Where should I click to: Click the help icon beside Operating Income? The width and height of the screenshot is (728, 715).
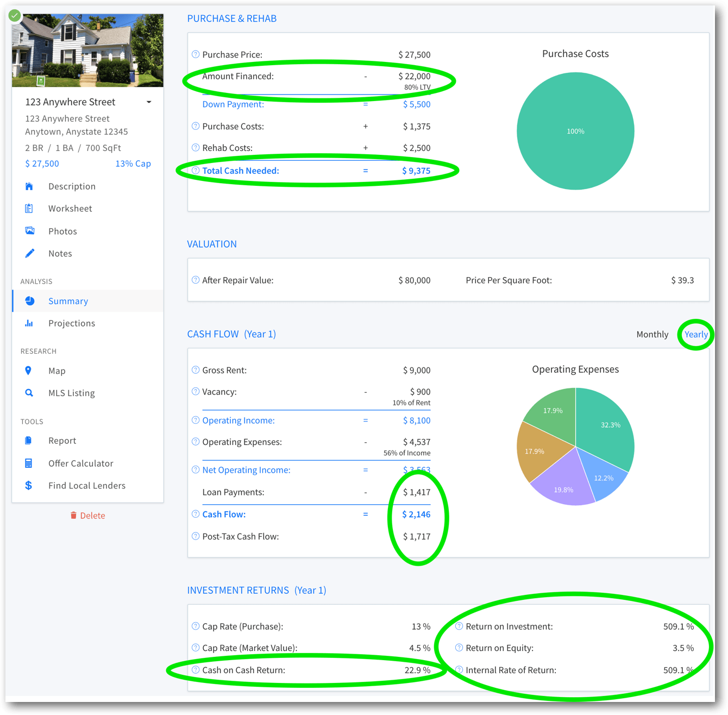point(196,421)
